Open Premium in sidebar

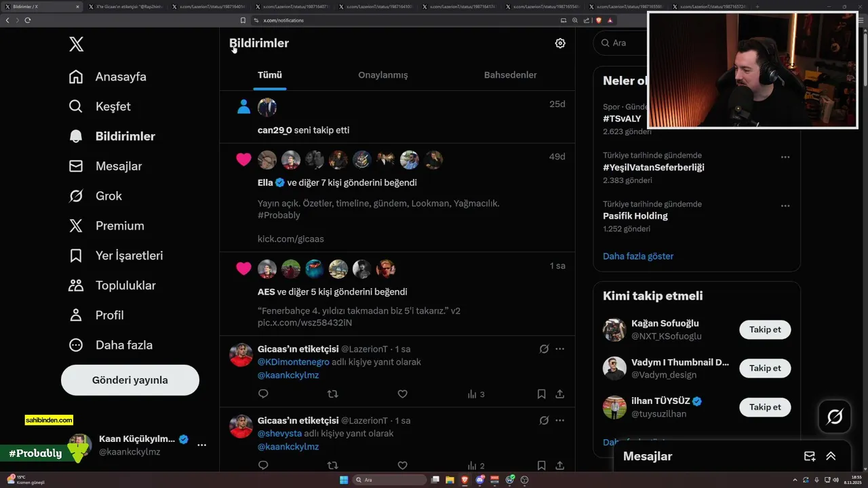106,226
